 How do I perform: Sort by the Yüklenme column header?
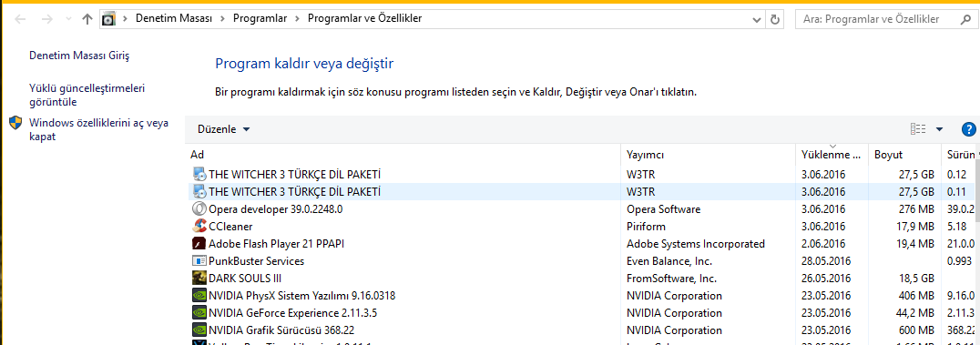tap(832, 155)
